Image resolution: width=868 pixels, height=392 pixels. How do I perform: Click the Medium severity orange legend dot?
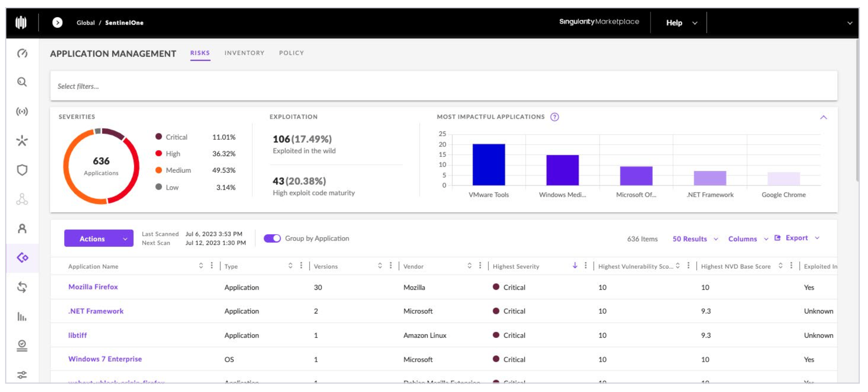[158, 170]
